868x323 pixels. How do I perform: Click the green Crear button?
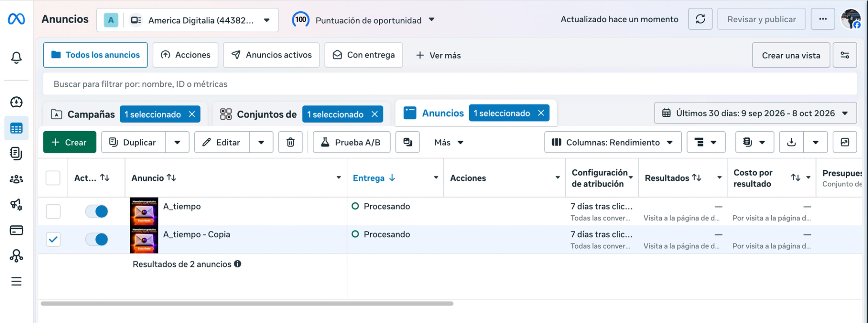coord(70,142)
